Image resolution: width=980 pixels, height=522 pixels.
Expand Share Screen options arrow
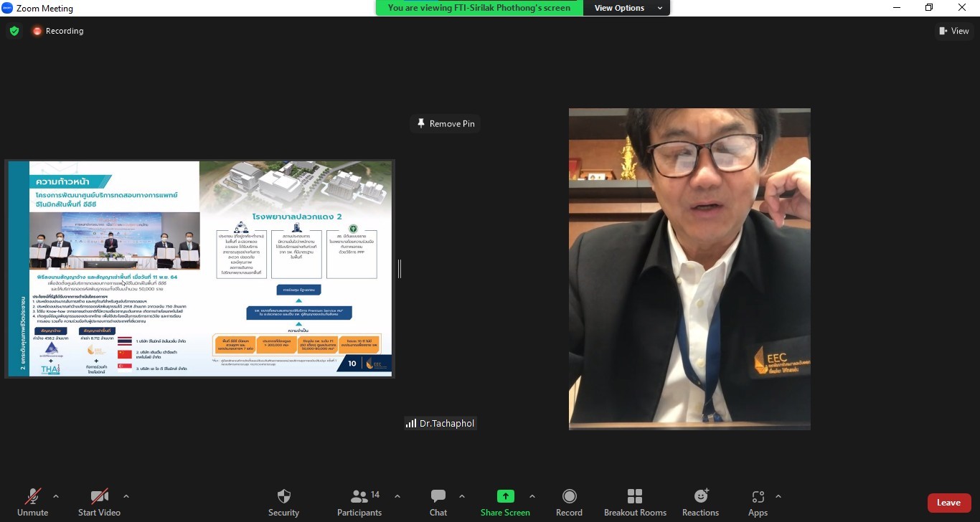tap(532, 496)
